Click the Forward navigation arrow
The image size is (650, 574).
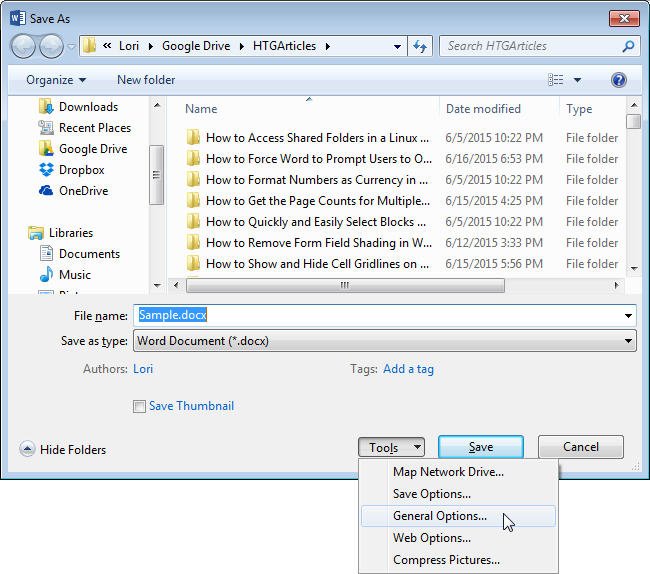51,46
